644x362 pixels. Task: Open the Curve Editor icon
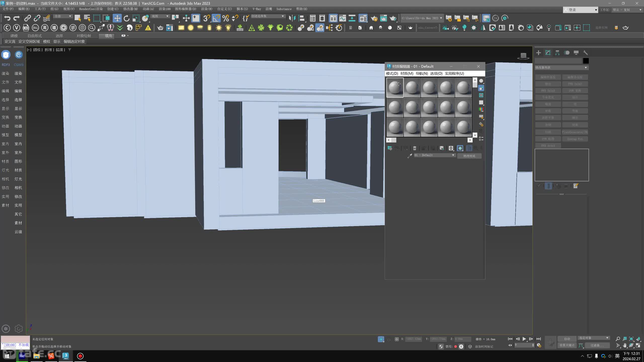coord(342,18)
